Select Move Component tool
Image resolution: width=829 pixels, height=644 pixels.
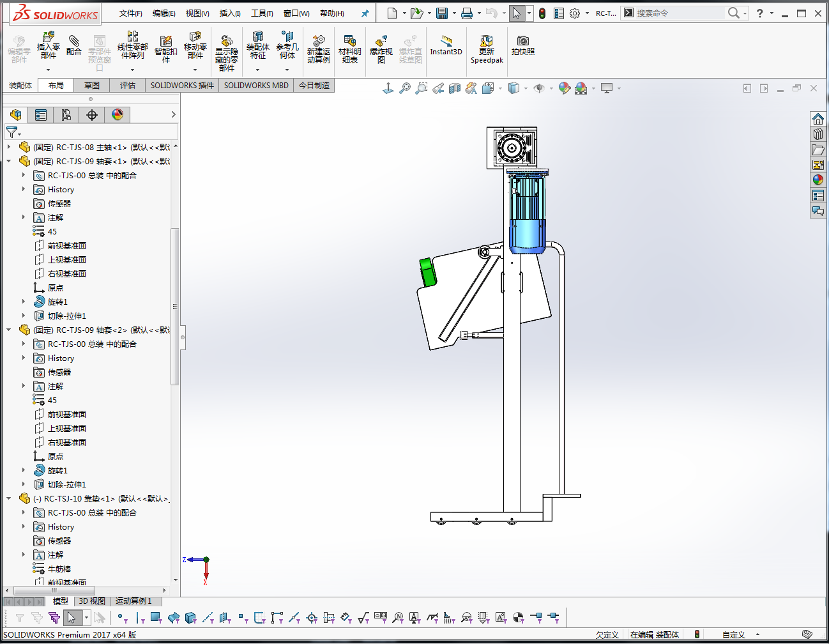click(x=195, y=46)
